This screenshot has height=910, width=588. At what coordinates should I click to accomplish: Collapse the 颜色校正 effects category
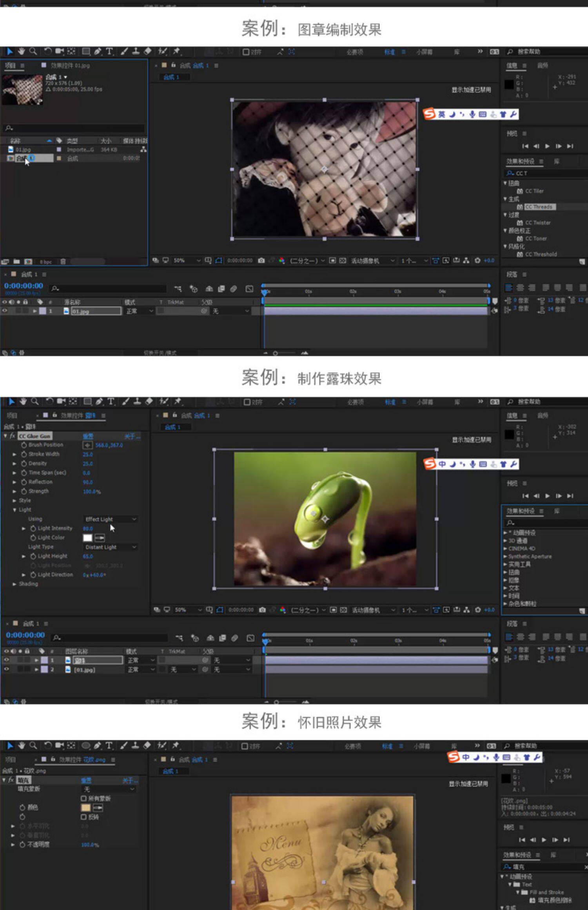point(505,230)
